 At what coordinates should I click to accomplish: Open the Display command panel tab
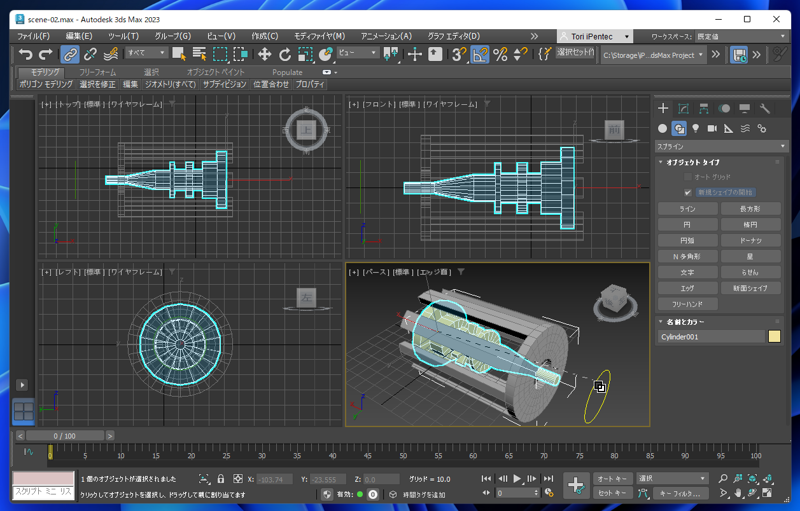744,108
